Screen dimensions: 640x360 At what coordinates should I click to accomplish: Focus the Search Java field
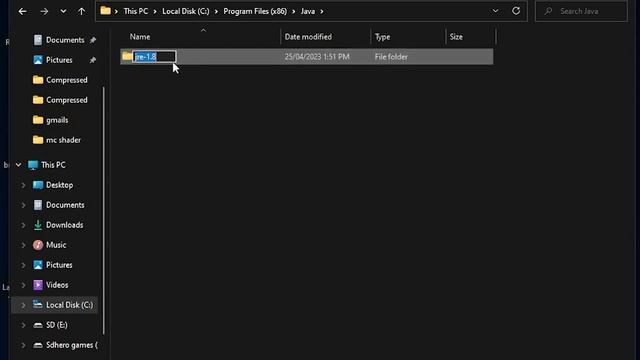click(x=581, y=11)
